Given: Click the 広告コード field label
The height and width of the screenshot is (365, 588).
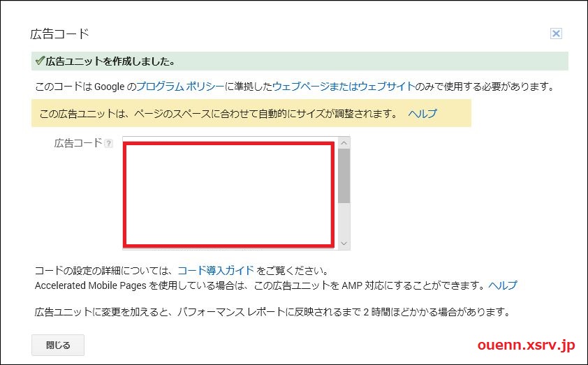Looking at the screenshot, I should click(x=78, y=143).
